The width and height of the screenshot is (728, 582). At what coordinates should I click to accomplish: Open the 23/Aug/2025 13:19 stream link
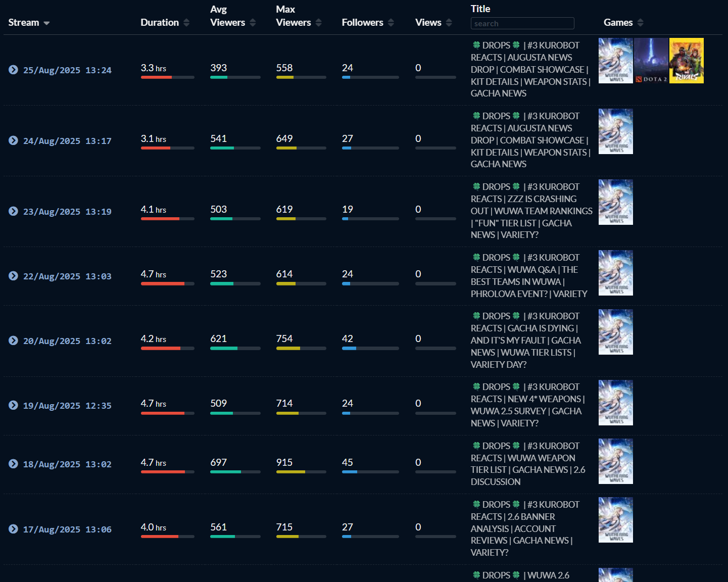(67, 212)
